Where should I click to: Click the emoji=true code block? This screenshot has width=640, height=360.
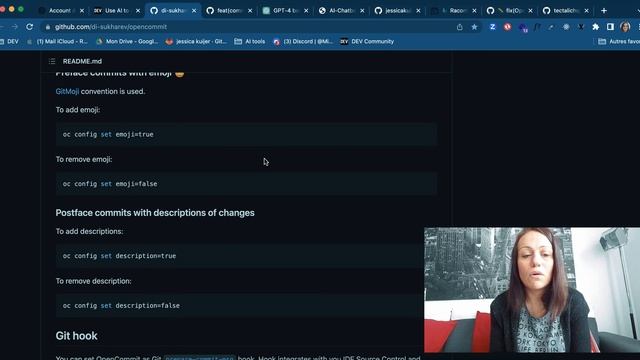[247, 134]
